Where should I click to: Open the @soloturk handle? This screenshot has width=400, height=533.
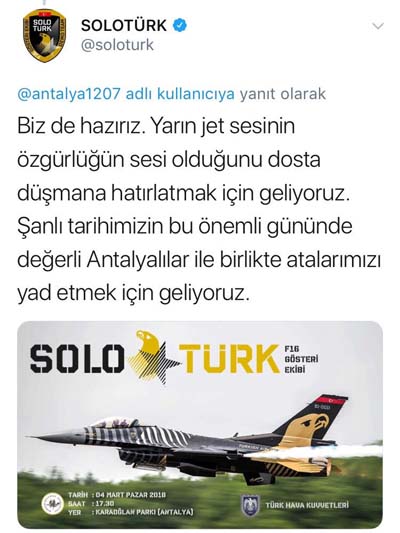117,45
